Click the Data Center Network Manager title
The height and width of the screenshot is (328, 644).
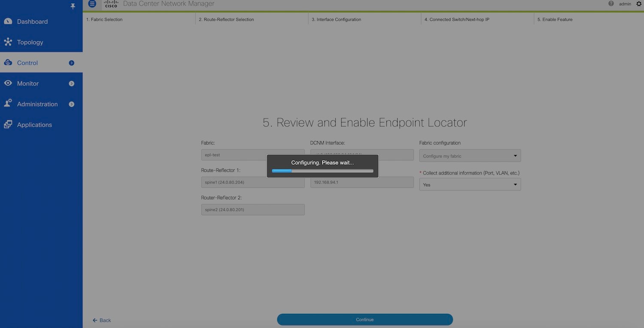169,4
